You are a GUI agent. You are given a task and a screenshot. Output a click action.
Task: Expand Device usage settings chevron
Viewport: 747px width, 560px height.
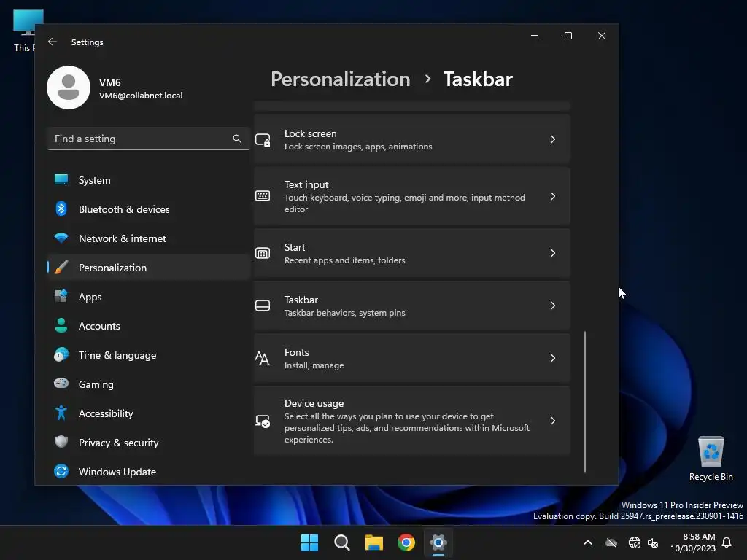(x=553, y=421)
